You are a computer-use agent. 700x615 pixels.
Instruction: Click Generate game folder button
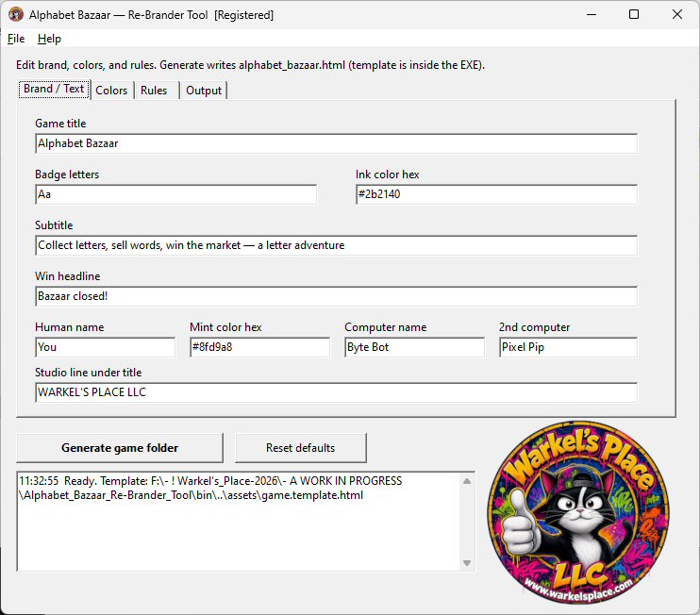click(x=120, y=448)
